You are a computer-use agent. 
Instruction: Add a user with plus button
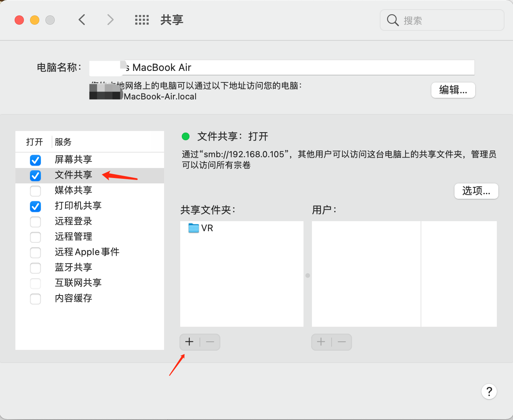click(321, 342)
